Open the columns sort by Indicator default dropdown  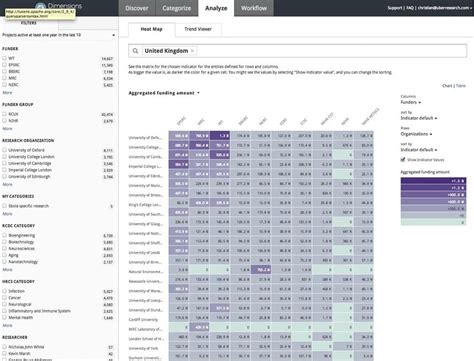coord(419,118)
